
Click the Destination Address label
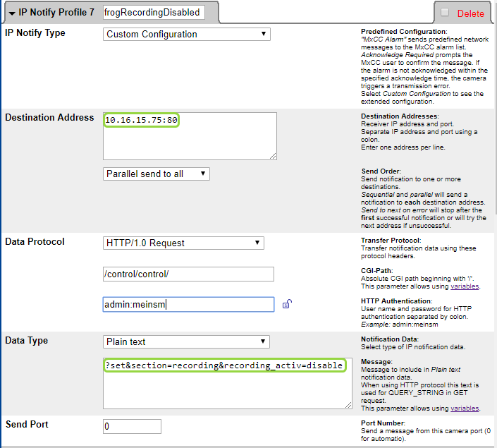(x=49, y=117)
